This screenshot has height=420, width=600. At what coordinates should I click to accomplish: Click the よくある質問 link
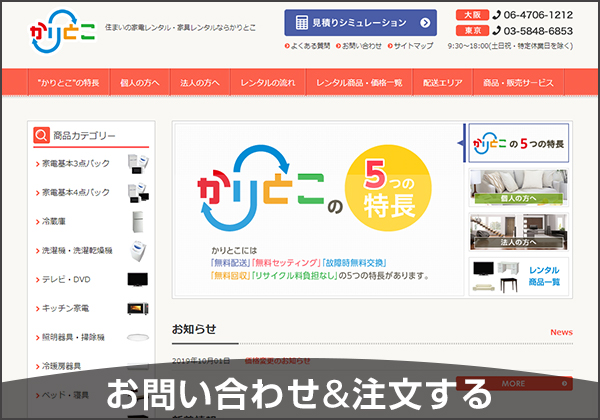pos(309,46)
